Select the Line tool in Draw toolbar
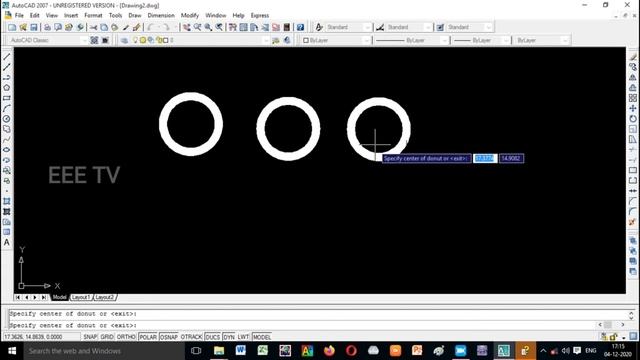Viewport: 640px width, 360px height. tap(7, 57)
